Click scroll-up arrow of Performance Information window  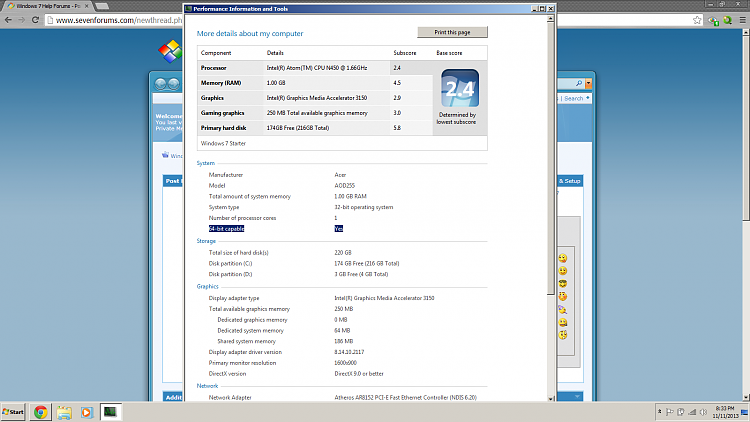pyautogui.click(x=551, y=19)
